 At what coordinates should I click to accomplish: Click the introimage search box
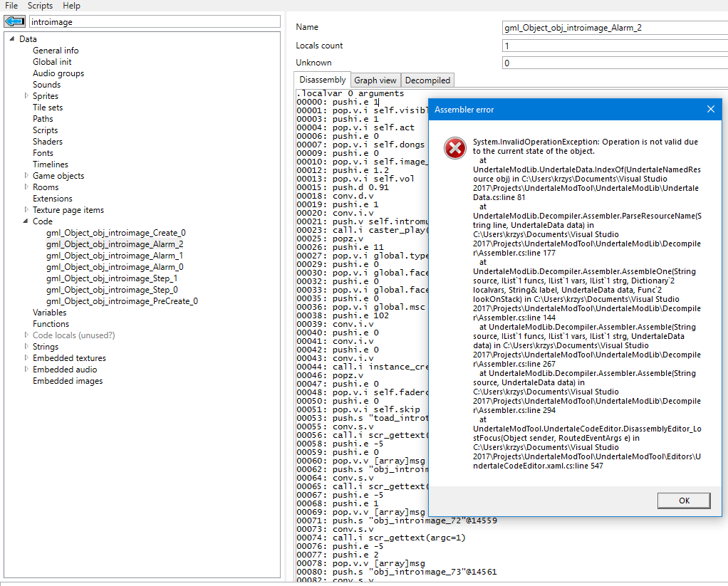153,21
